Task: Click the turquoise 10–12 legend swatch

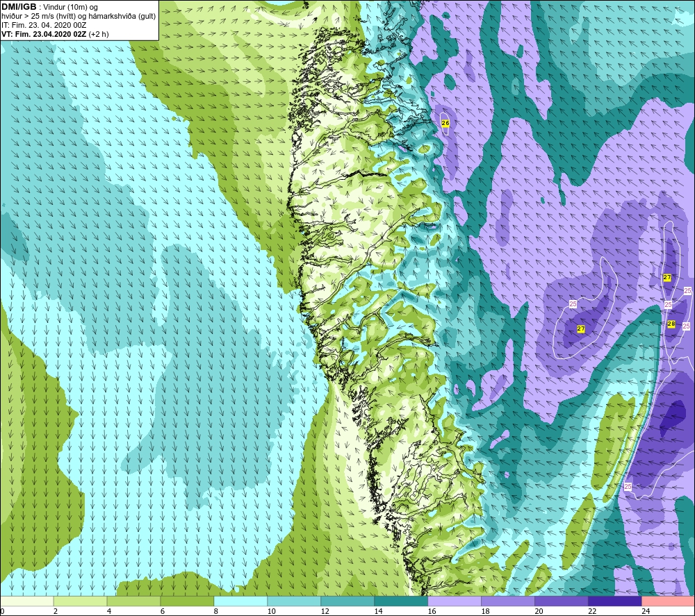Action: point(294,601)
